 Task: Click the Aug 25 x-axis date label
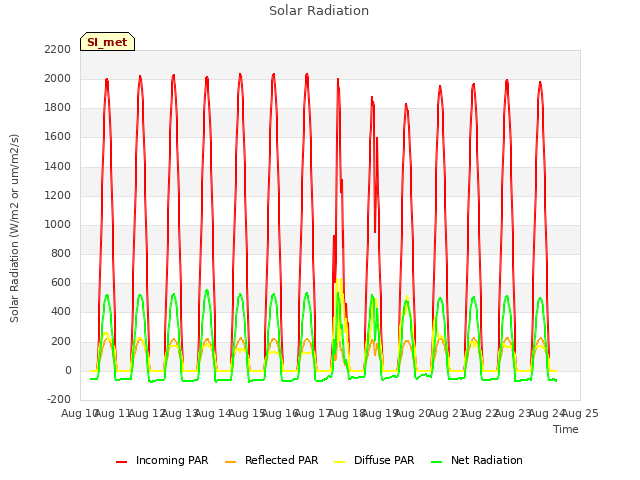pos(580,413)
